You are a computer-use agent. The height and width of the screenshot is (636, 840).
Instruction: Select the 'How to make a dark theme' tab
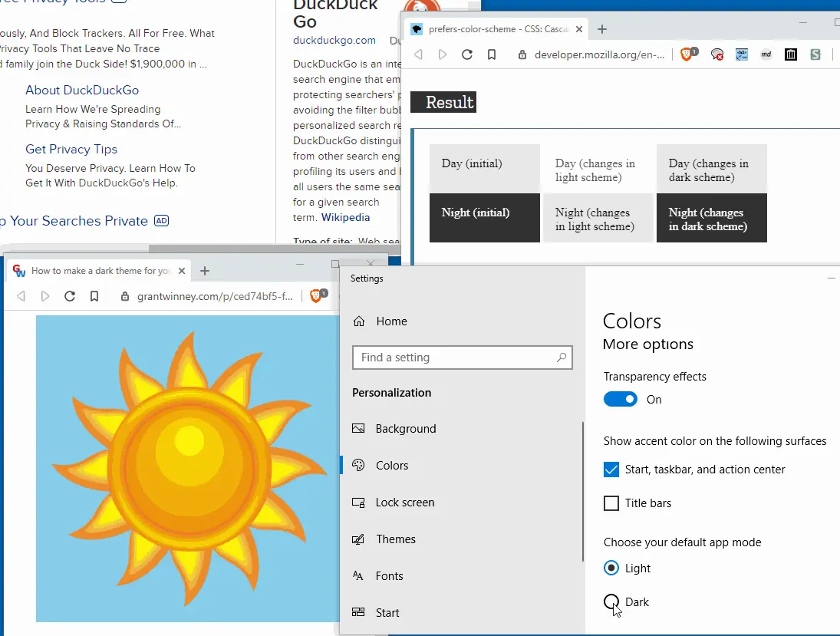point(99,271)
